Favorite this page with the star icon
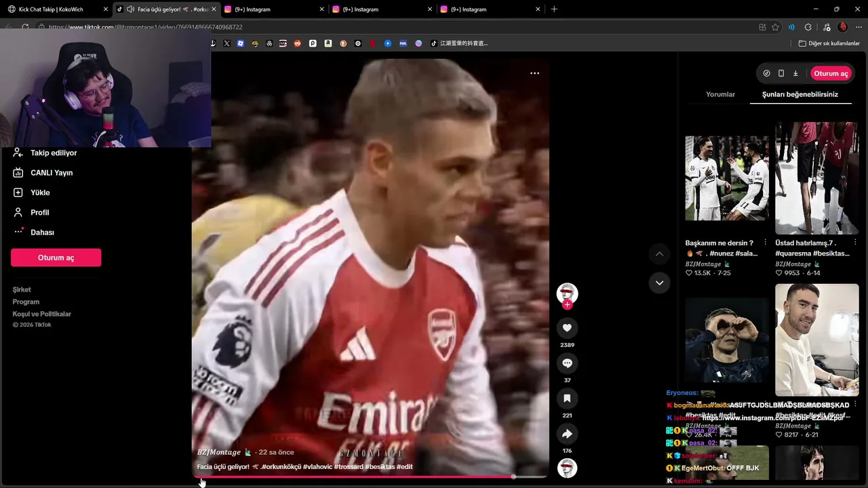Image resolution: width=868 pixels, height=488 pixels. click(x=776, y=27)
